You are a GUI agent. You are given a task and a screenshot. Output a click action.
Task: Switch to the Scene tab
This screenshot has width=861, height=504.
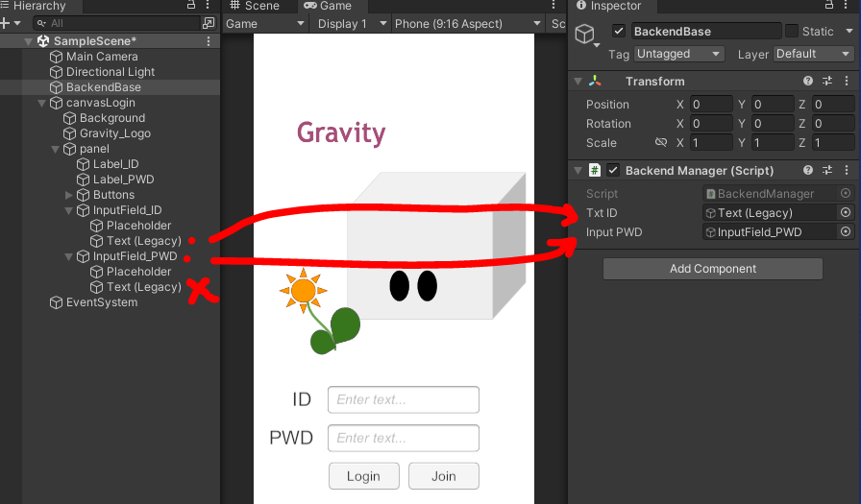click(x=255, y=6)
